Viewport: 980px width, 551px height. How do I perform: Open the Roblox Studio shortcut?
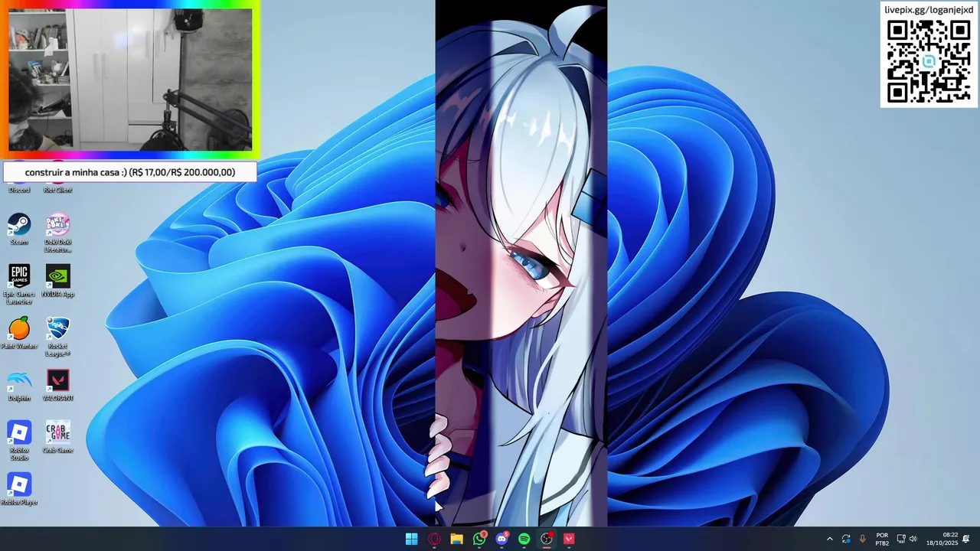pyautogui.click(x=19, y=441)
